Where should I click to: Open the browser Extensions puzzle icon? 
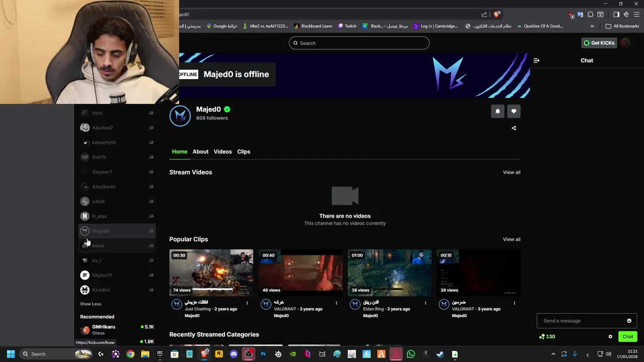[x=590, y=15]
